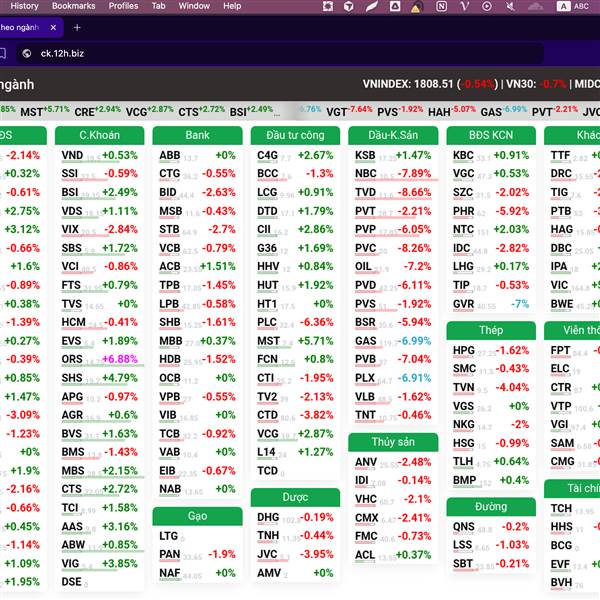Viewport: 600px width, 600px height.
Task: Click the Đầu tư công sector header
Action: [x=295, y=135]
